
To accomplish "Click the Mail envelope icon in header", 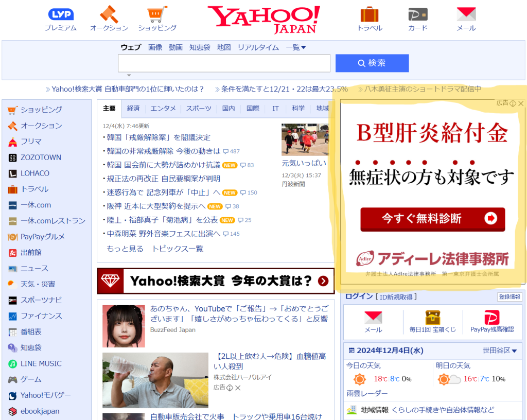I will point(466,14).
